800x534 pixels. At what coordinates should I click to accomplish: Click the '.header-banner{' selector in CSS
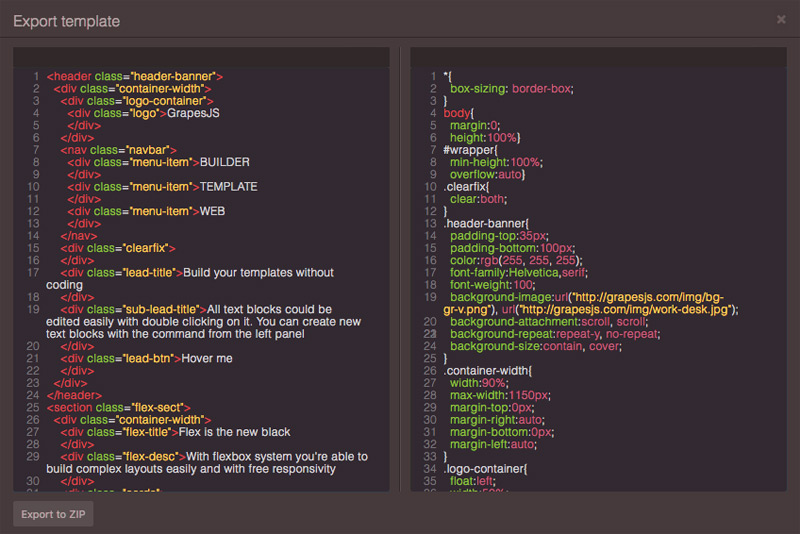(486, 223)
